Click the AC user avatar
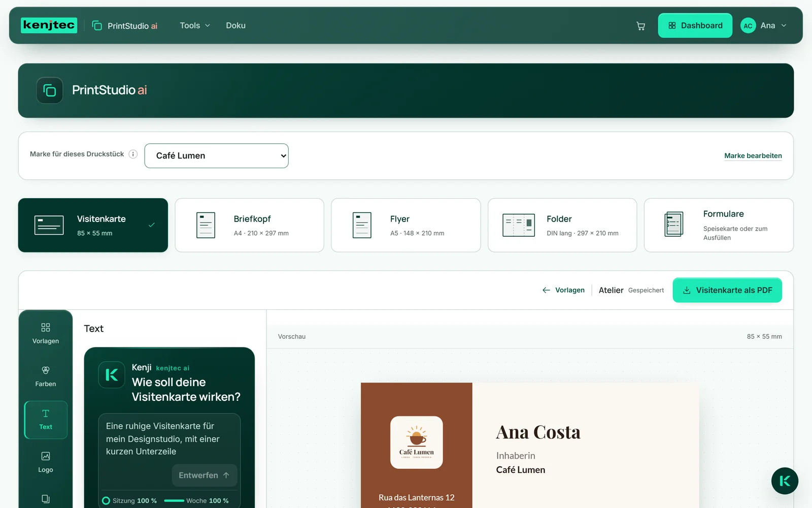The height and width of the screenshot is (508, 812). [748, 26]
